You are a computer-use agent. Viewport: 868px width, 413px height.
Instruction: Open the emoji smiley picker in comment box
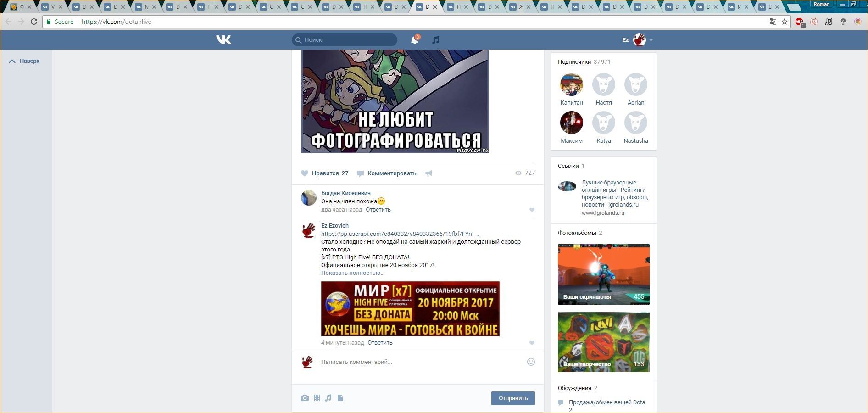point(531,362)
